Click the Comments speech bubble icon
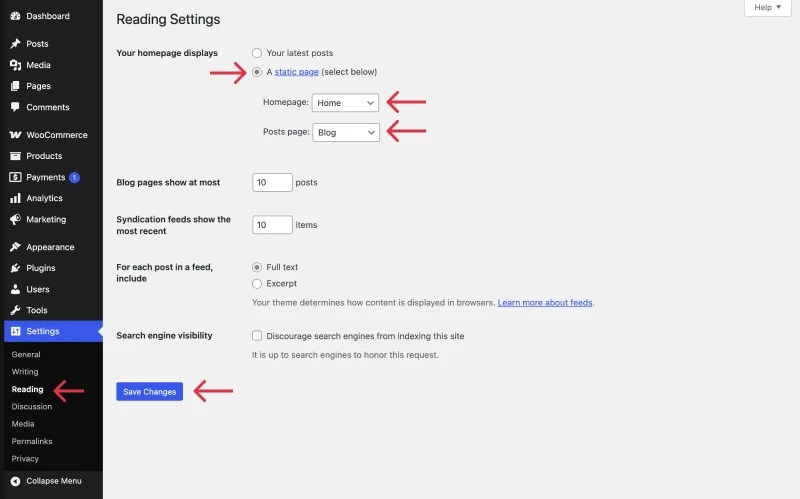The height and width of the screenshot is (499, 800). pyautogui.click(x=15, y=107)
